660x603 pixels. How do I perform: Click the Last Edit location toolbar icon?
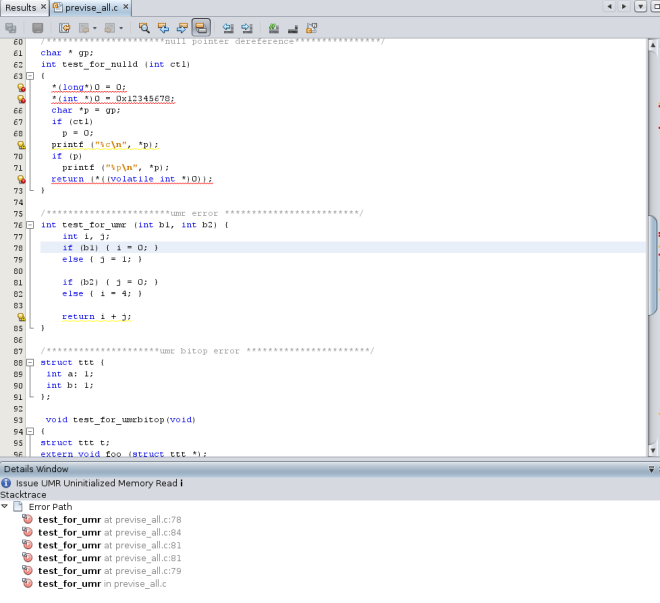pyautogui.click(x=64, y=28)
